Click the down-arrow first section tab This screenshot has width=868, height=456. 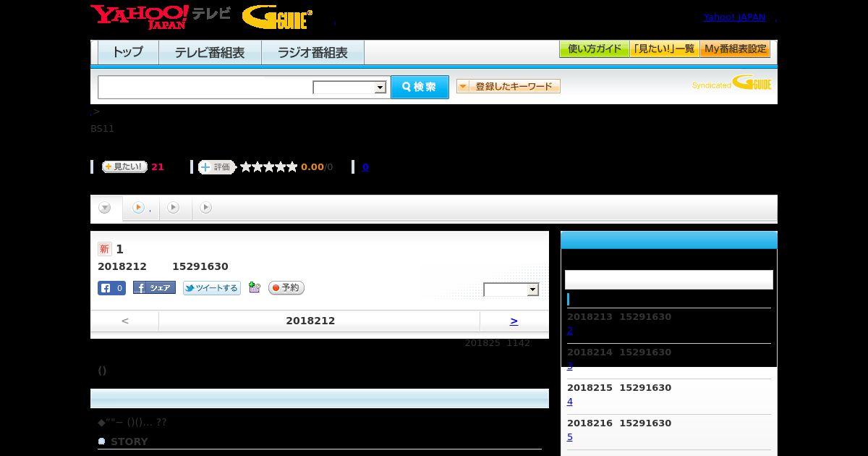pos(105,208)
